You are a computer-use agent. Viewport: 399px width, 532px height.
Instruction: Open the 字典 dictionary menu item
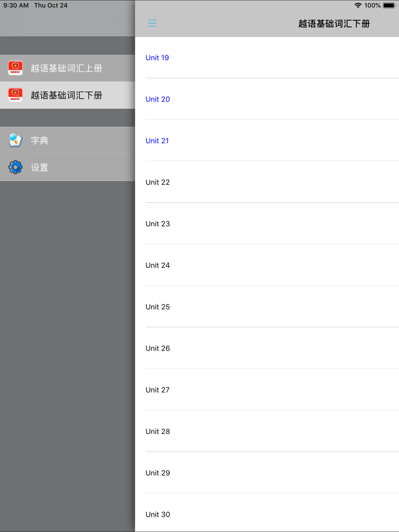[67, 140]
